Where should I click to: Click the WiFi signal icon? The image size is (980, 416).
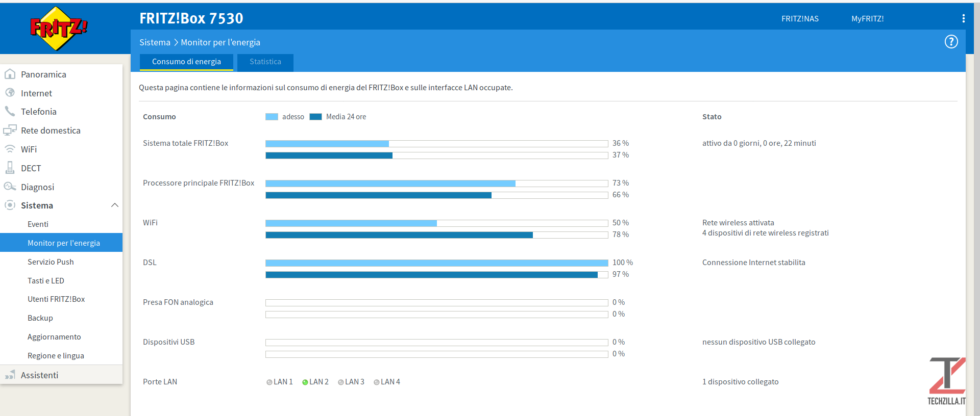10,149
